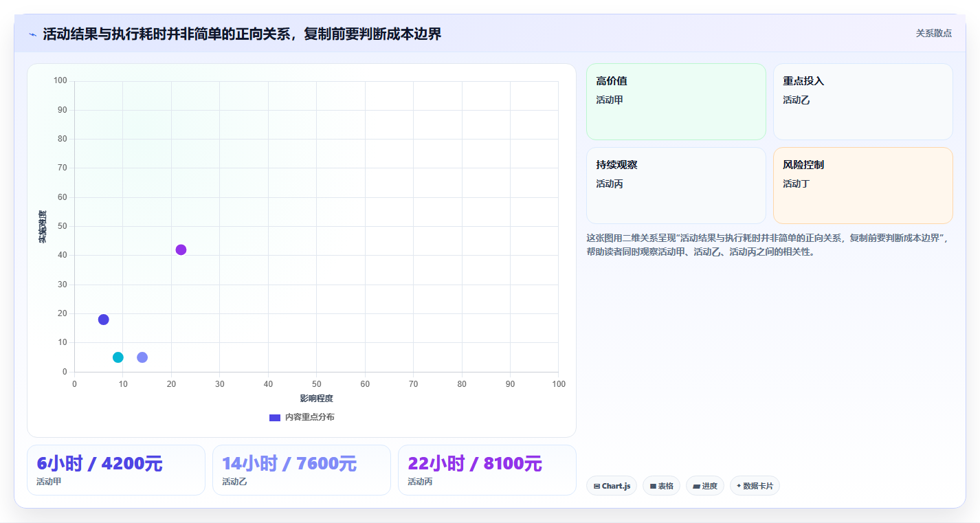980x523 pixels.
Task: Click the 表格 tag chip
Action: click(661, 486)
